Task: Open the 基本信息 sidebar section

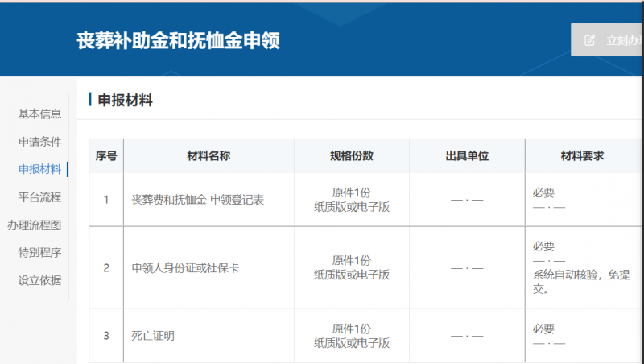Action: pos(39,114)
